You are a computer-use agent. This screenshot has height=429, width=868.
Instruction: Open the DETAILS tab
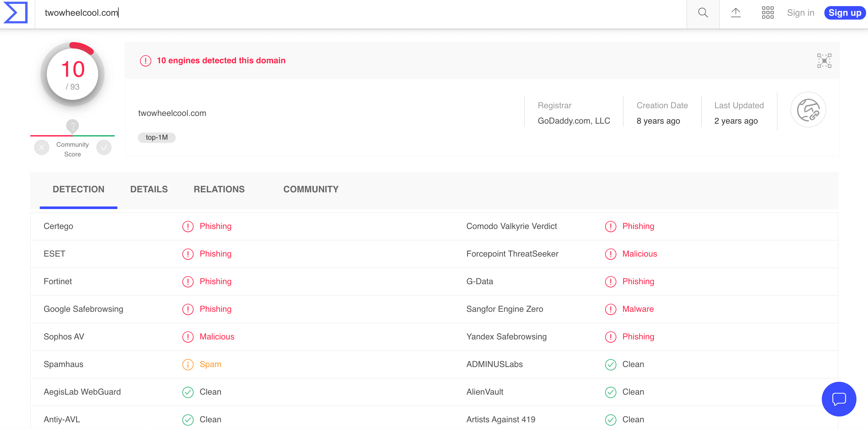coord(149,189)
